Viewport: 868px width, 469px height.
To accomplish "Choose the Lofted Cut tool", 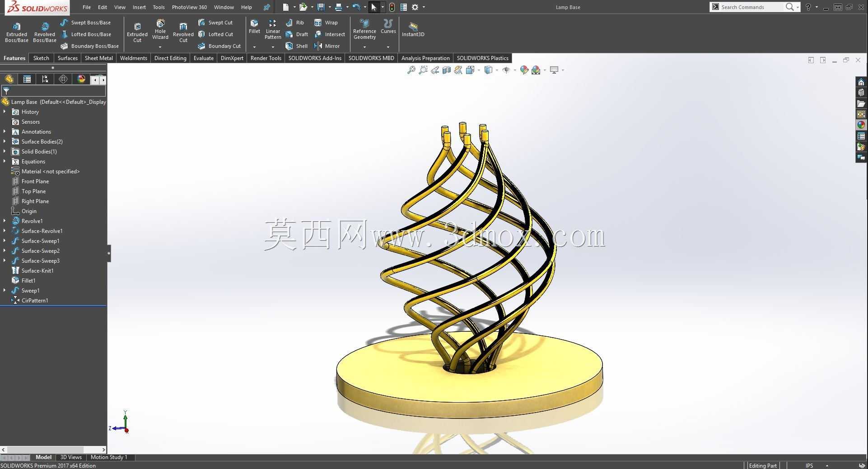I will 215,34.
